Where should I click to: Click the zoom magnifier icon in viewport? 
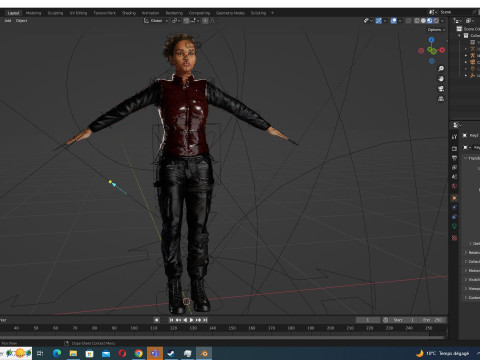click(441, 69)
